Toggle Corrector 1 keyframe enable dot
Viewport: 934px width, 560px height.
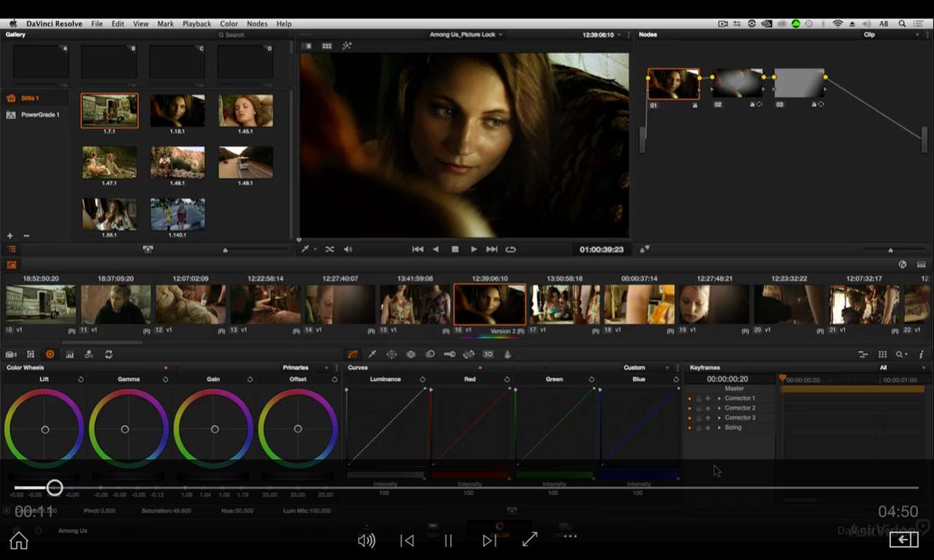(x=689, y=399)
